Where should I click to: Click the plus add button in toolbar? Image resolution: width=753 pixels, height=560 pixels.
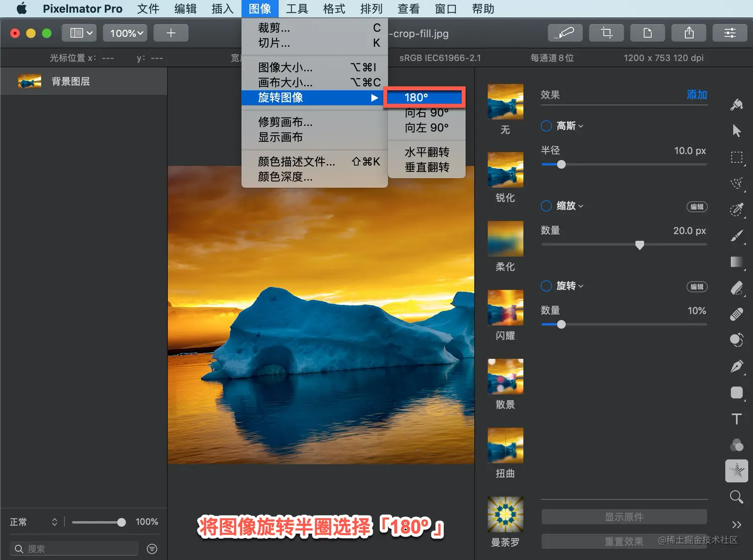(171, 33)
